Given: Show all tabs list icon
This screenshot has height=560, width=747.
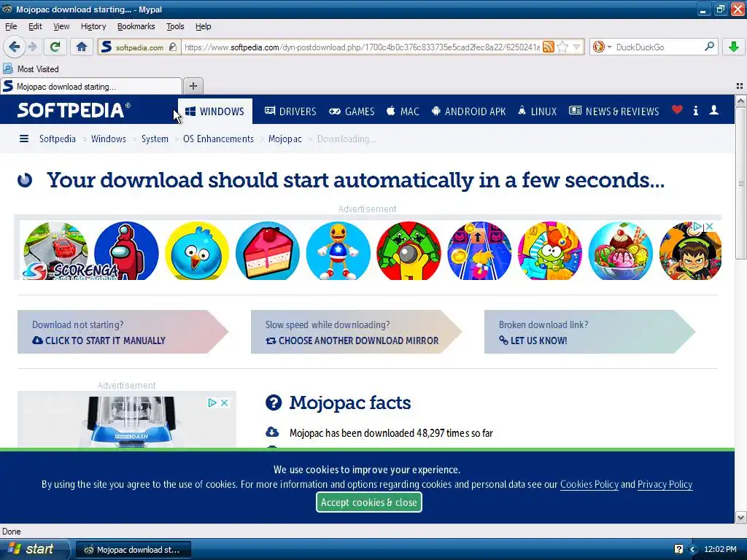Looking at the screenshot, I should click(x=740, y=86).
